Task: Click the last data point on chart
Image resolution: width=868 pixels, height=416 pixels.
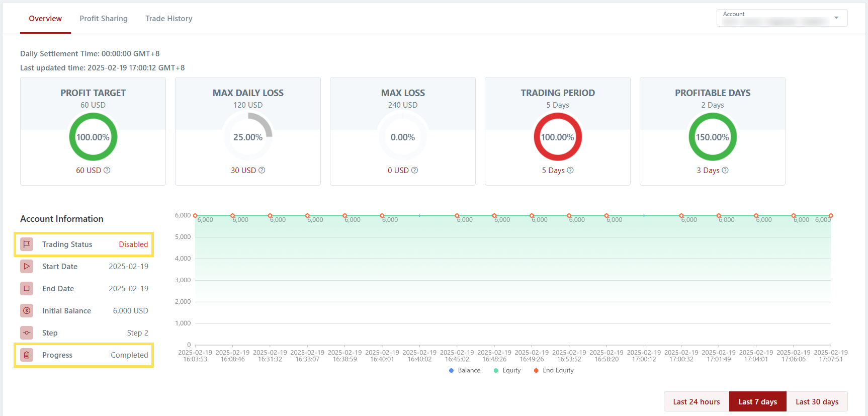Action: pyautogui.click(x=831, y=216)
